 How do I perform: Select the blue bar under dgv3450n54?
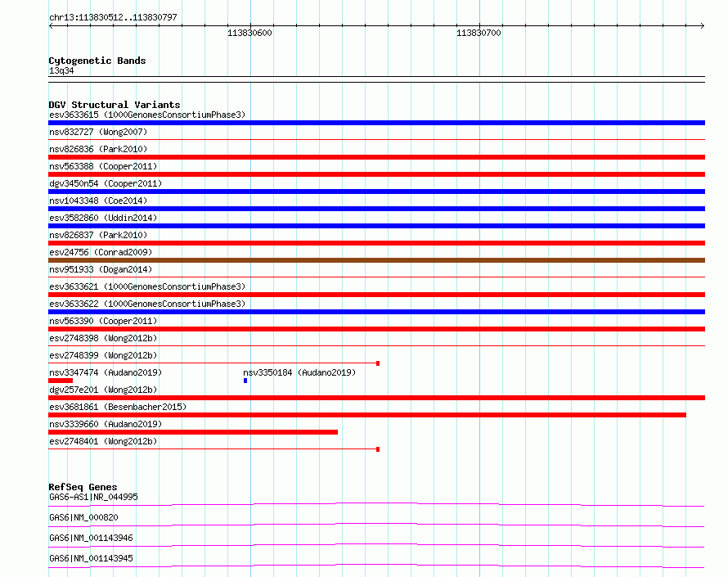click(376, 192)
